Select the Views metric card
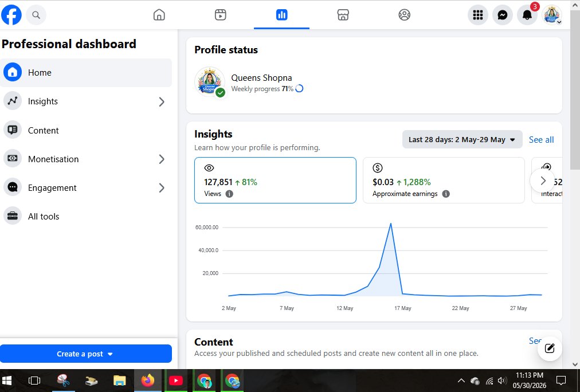This screenshot has height=392, width=580. click(275, 180)
